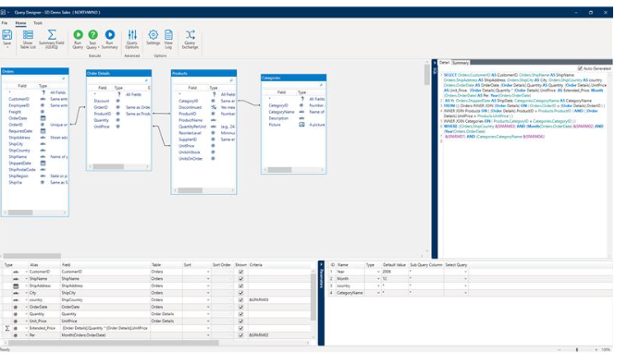Expand Type dropdown for Year parameter
The width and height of the screenshot is (627, 364).
pos(378,272)
